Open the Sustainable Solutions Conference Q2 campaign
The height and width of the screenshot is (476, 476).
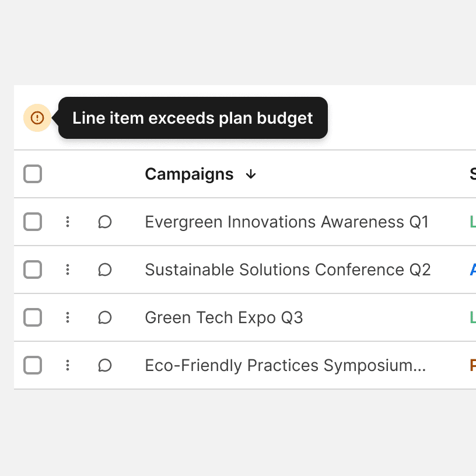tap(288, 269)
